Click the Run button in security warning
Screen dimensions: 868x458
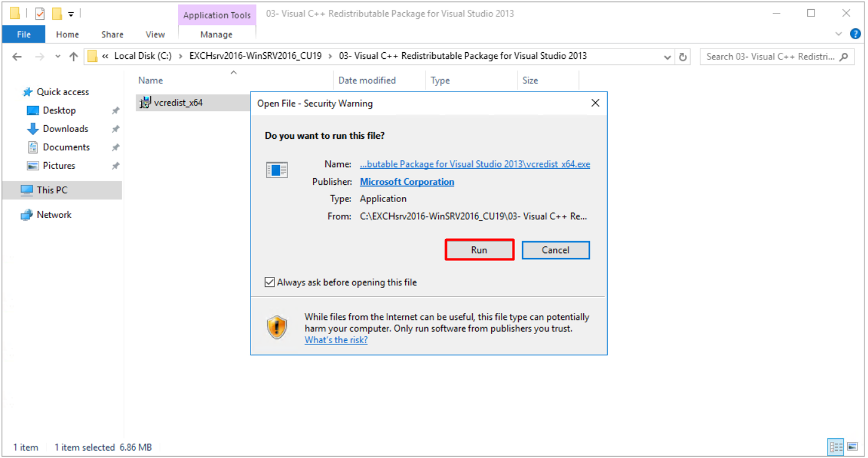point(479,250)
